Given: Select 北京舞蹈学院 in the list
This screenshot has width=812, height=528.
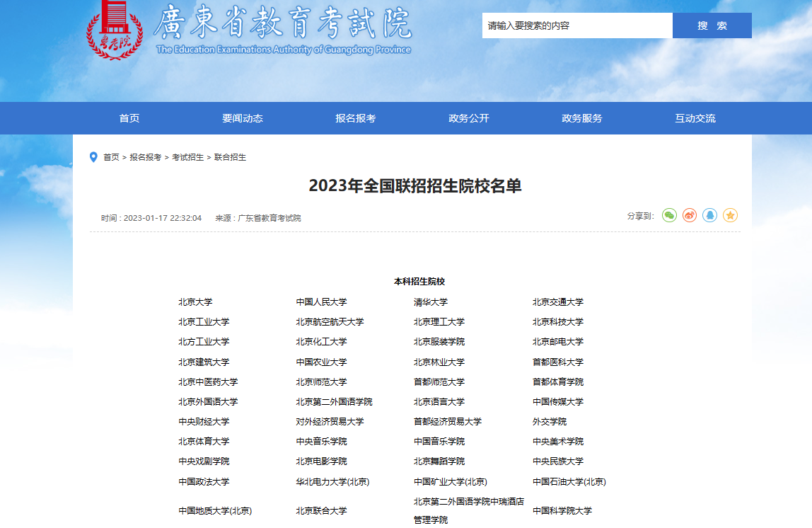Looking at the screenshot, I should point(439,461).
